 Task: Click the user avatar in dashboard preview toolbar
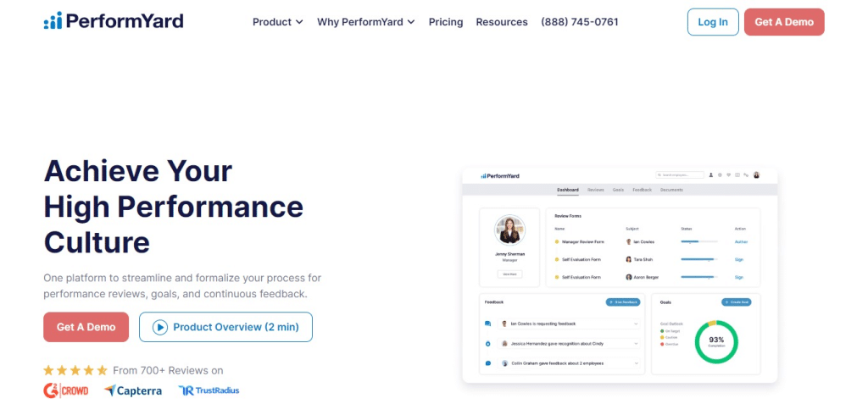point(756,174)
